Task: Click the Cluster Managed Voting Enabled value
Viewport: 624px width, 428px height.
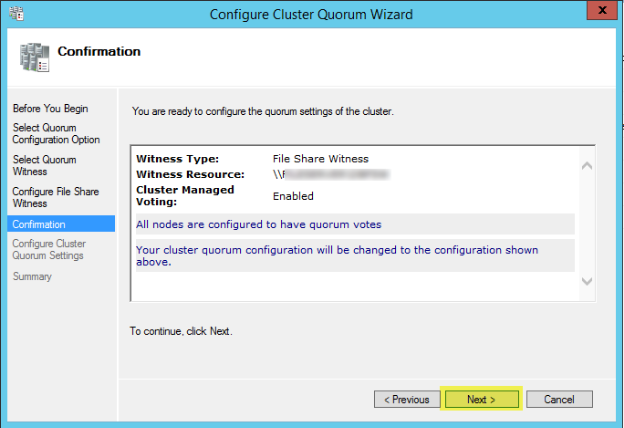Action: 293,196
